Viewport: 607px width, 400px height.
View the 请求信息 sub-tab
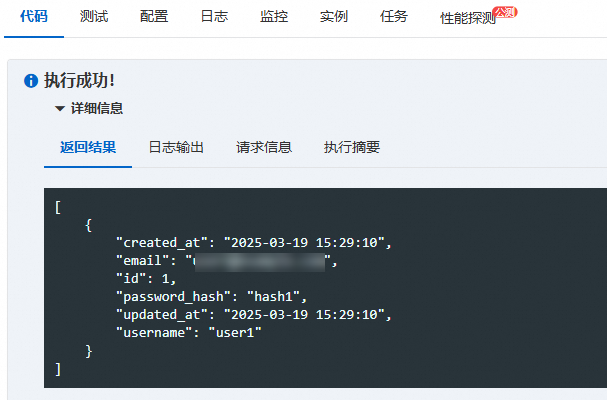point(264,147)
